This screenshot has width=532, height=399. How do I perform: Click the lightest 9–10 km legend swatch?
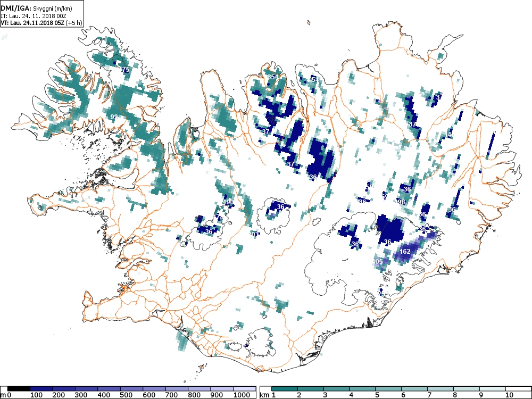click(x=492, y=389)
